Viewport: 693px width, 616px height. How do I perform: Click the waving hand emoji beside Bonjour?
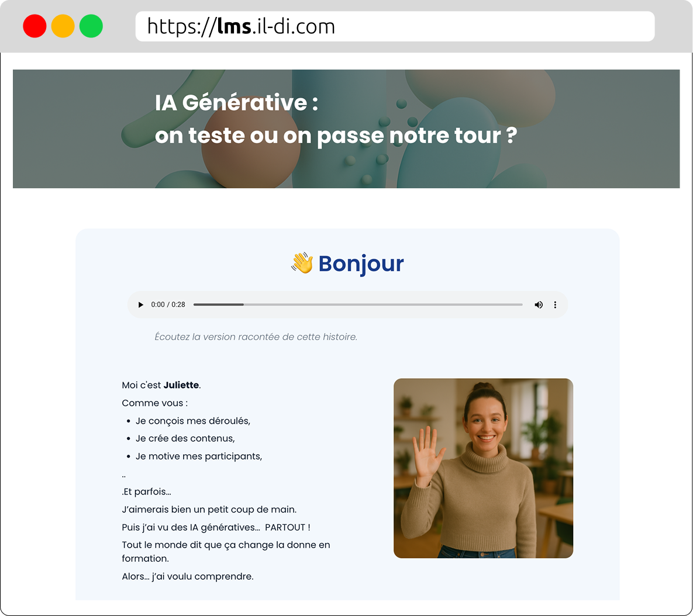(x=302, y=264)
